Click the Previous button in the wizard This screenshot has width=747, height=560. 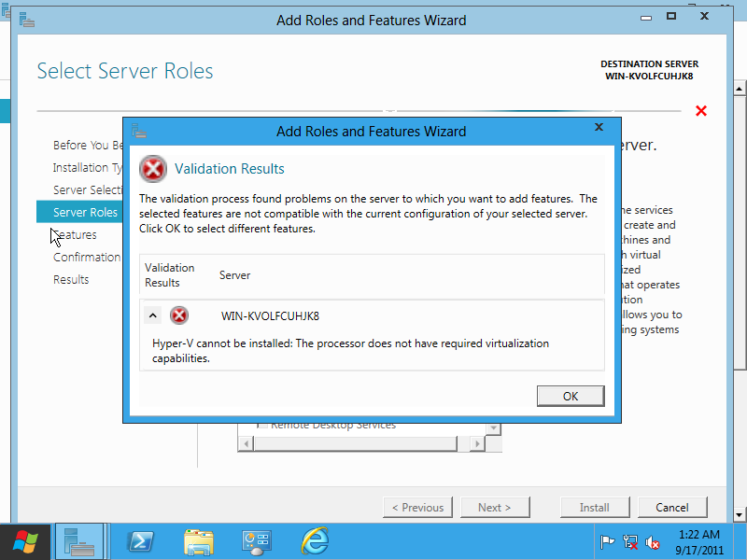[x=417, y=507]
